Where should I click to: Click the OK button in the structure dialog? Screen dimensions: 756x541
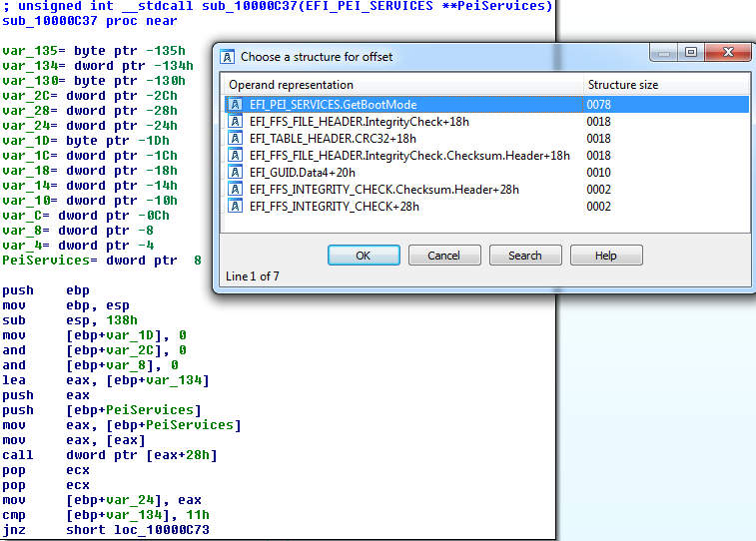coord(364,256)
